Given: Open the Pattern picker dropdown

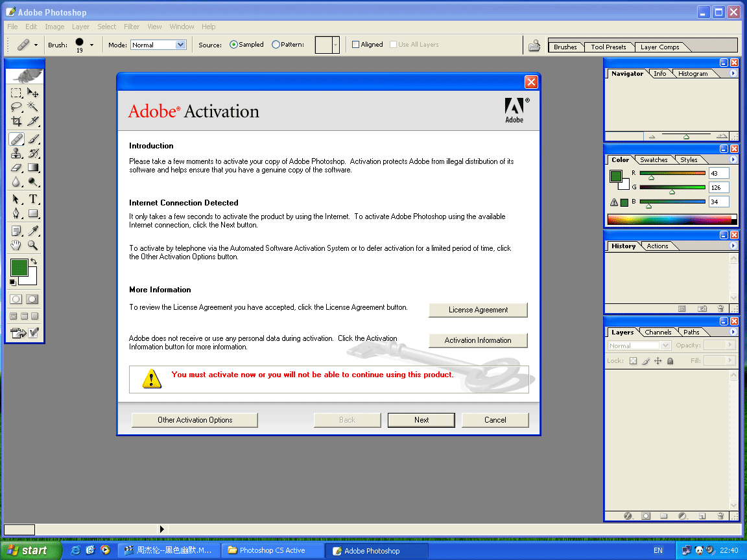Looking at the screenshot, I should pyautogui.click(x=335, y=45).
